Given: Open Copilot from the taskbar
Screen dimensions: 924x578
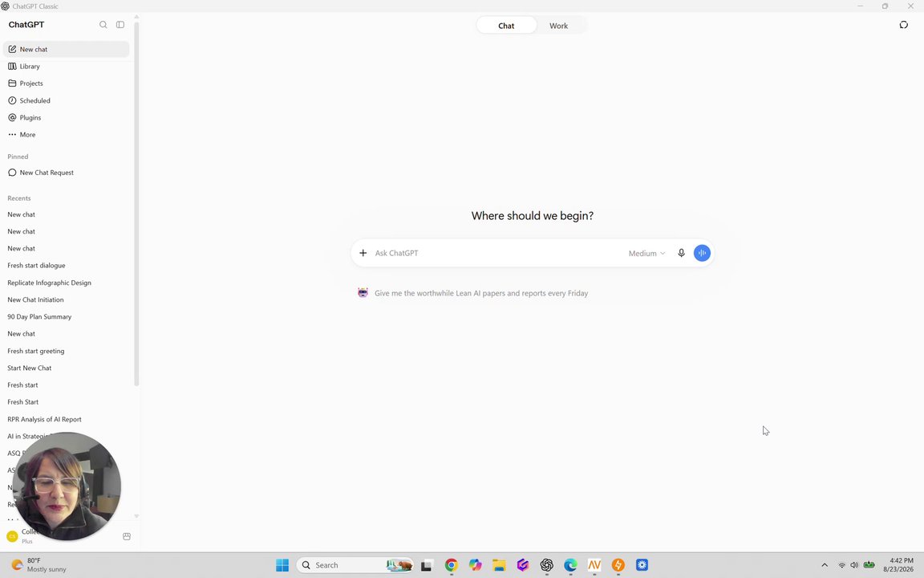Looking at the screenshot, I should [475, 565].
